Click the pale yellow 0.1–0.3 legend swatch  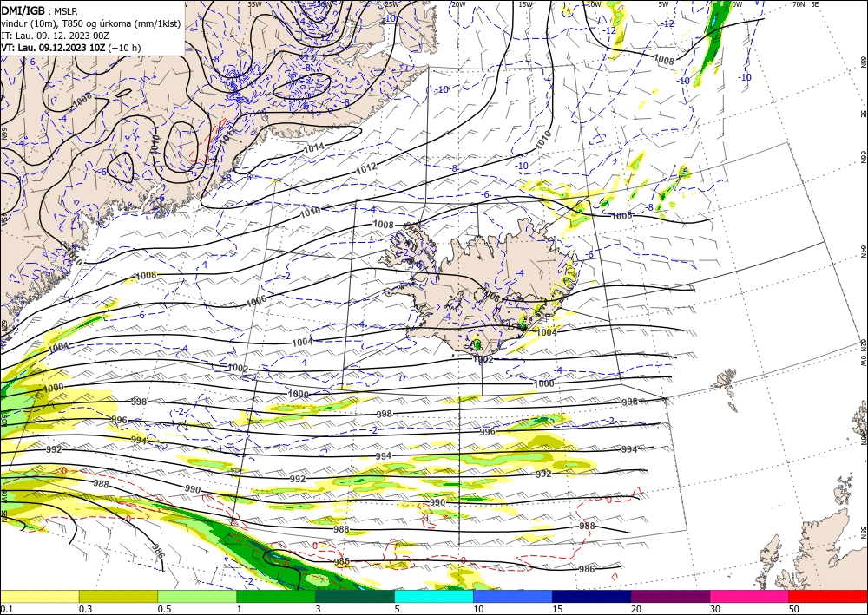pyautogui.click(x=39, y=596)
